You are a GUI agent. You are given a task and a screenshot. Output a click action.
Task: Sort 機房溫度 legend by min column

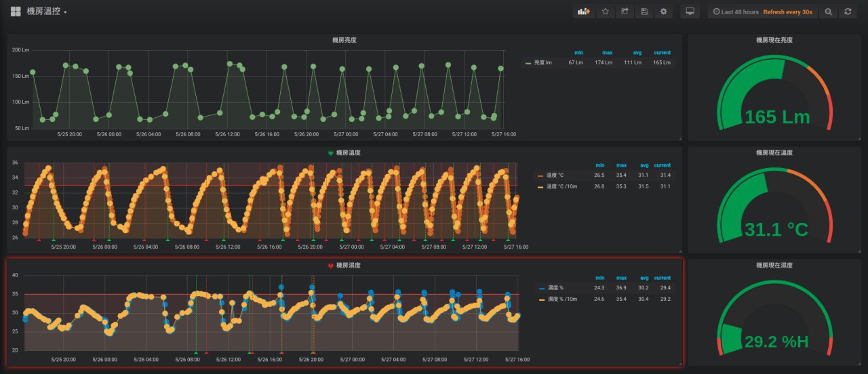[600, 165]
